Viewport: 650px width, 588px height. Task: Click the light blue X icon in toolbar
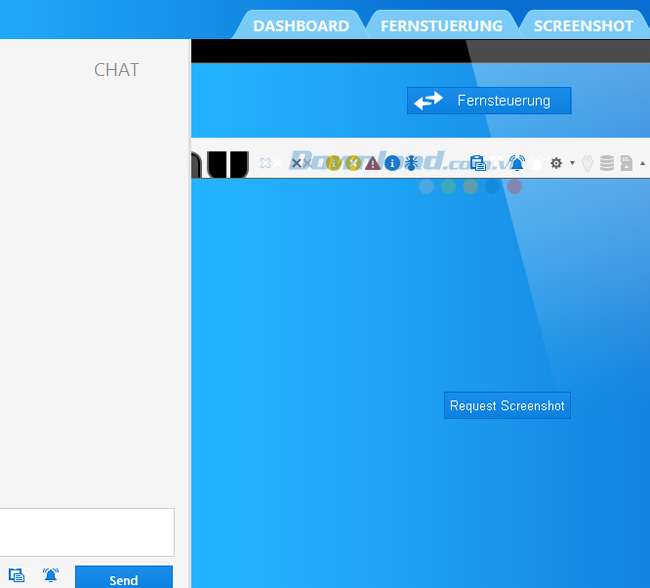[265, 163]
